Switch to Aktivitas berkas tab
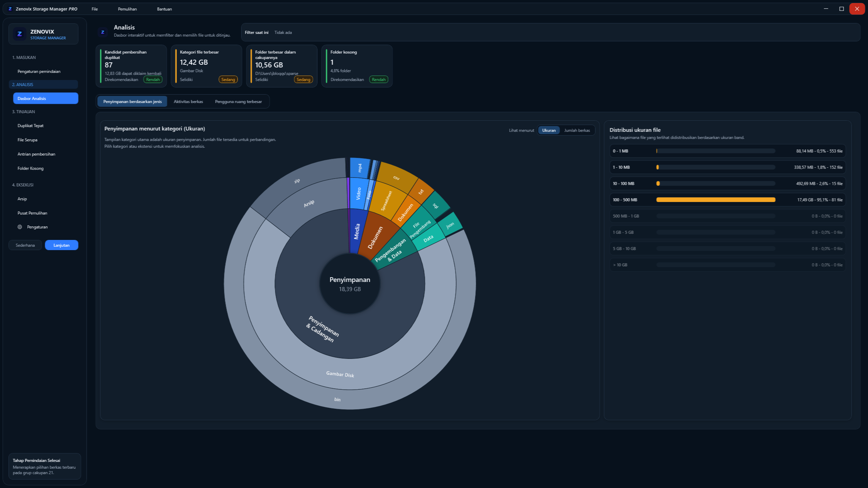Image resolution: width=868 pixels, height=488 pixels. (188, 102)
